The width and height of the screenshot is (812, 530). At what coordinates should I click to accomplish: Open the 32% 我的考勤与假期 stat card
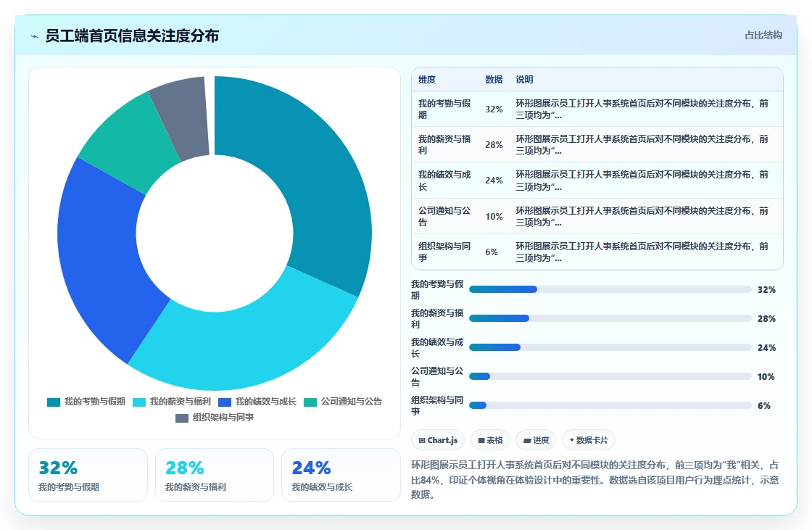point(88,475)
